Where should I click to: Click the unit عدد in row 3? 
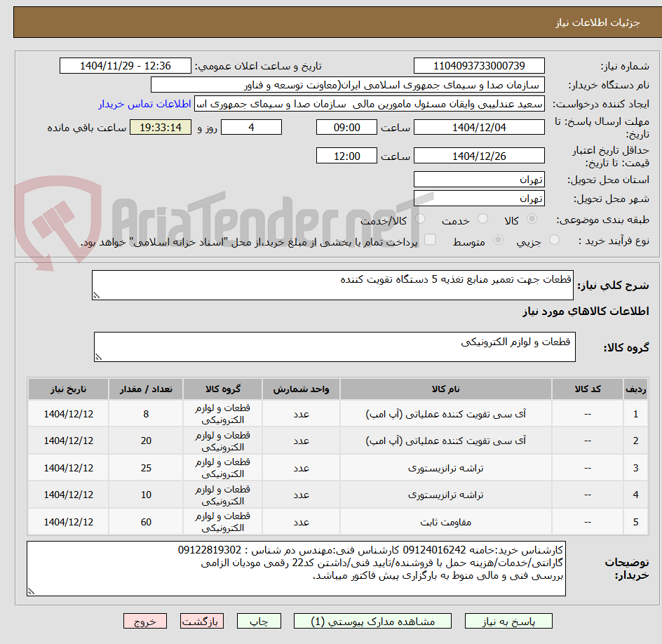[301, 468]
